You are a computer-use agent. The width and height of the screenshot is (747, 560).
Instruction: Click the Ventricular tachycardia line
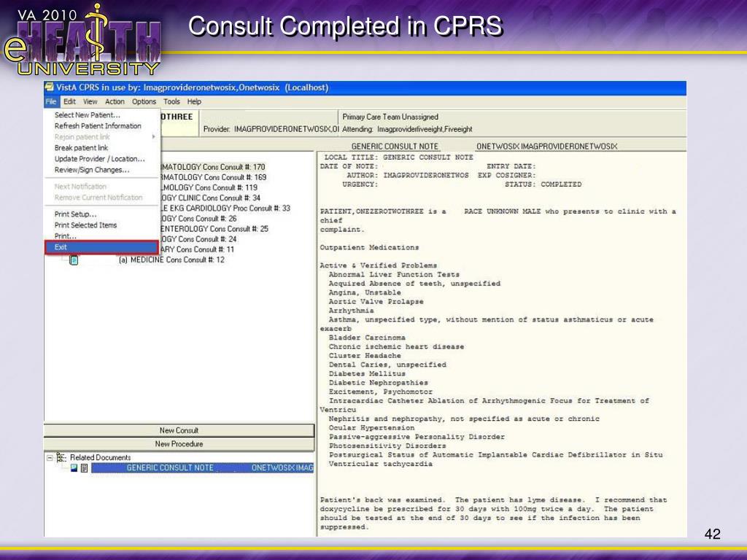pyautogui.click(x=381, y=464)
